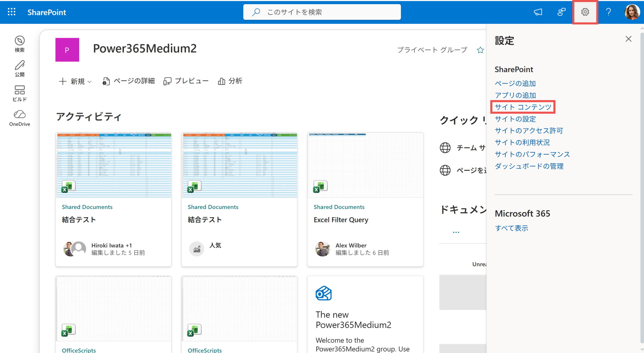
Task: Open 分析 analytics
Action: pyautogui.click(x=230, y=81)
